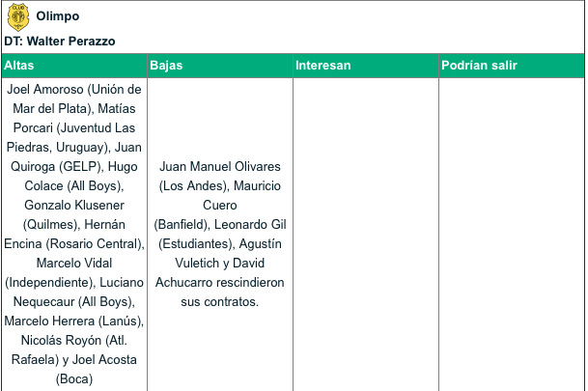Click the Podrían salir column header
The image size is (588, 391).
[x=512, y=66]
